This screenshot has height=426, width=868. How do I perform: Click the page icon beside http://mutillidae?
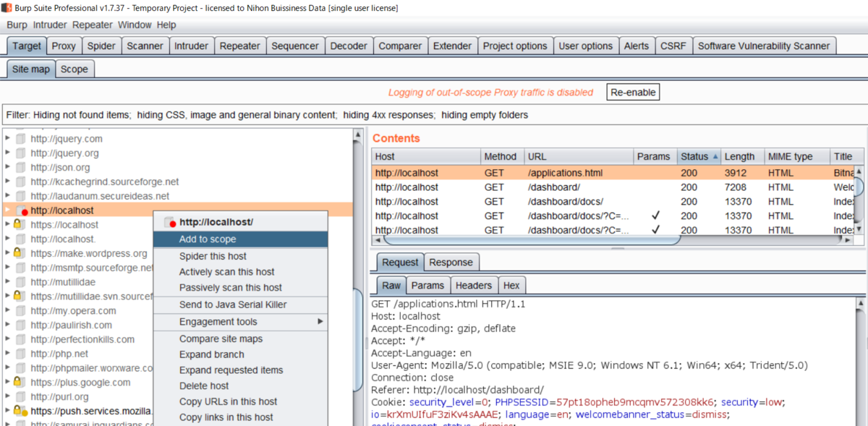(21, 282)
